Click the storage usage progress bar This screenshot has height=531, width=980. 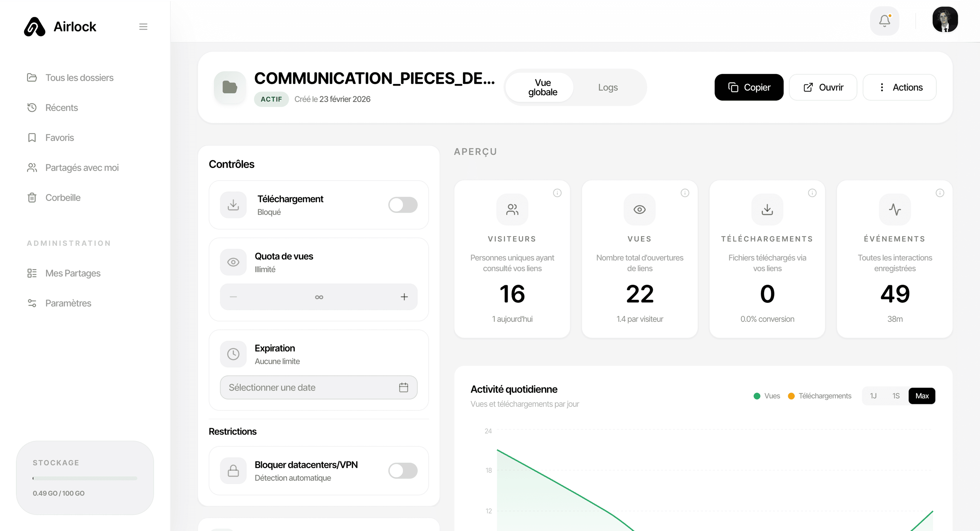click(x=84, y=478)
